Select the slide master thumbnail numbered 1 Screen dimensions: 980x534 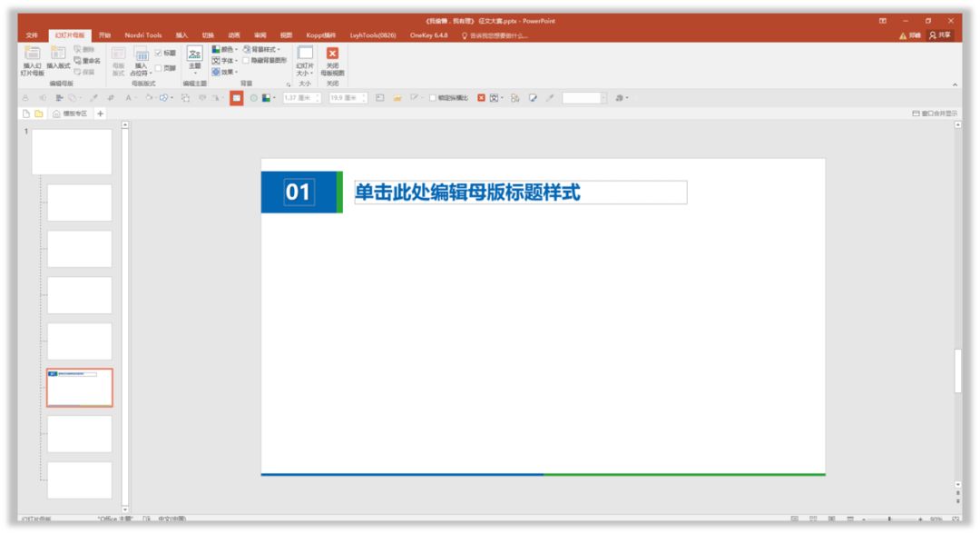[x=72, y=152]
